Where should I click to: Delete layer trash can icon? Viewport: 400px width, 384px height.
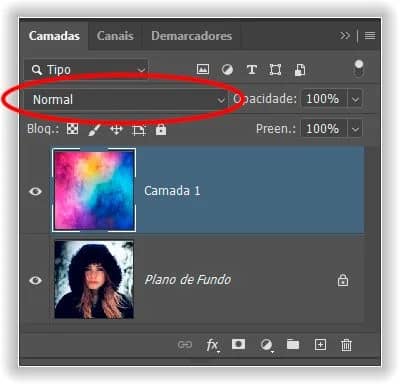[x=346, y=345]
